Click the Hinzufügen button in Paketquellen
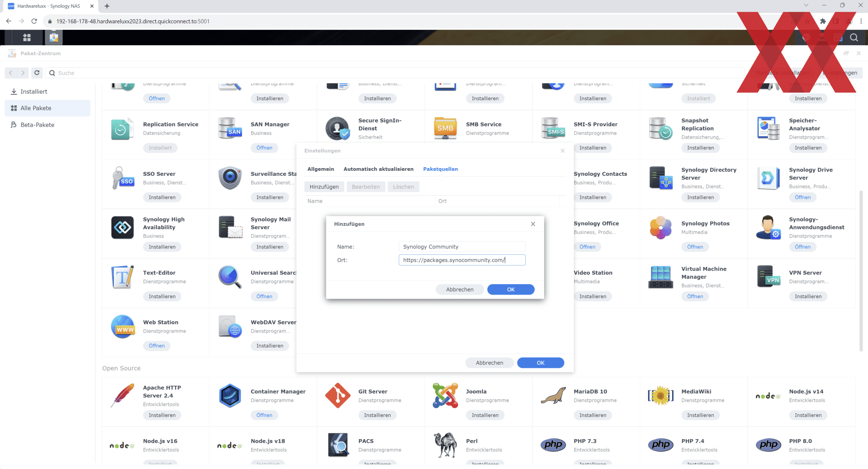 (x=324, y=187)
